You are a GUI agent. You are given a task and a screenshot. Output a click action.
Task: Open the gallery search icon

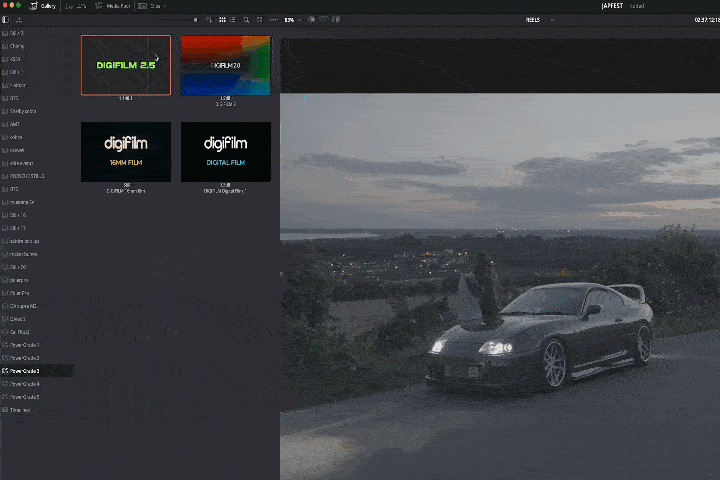(247, 20)
